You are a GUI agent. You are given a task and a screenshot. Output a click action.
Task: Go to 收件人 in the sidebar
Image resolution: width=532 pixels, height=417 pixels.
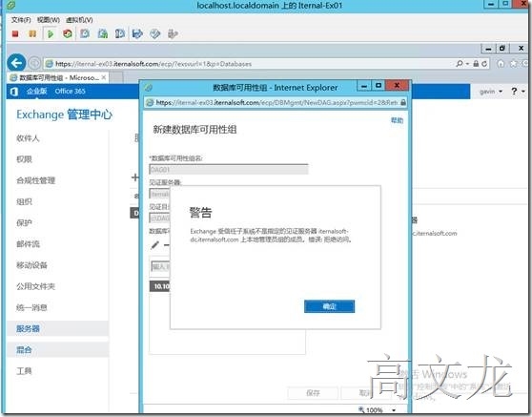28,137
